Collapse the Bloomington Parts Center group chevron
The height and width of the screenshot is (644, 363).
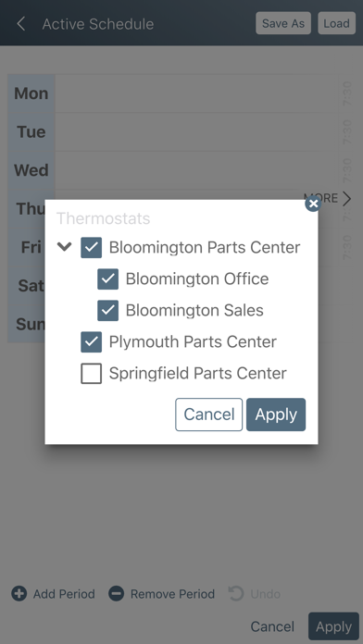[64, 247]
